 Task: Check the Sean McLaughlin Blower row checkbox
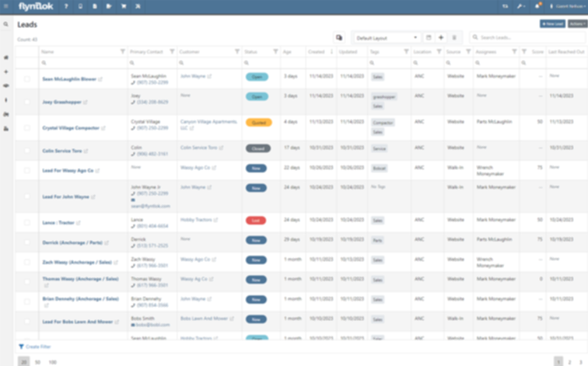click(x=27, y=79)
